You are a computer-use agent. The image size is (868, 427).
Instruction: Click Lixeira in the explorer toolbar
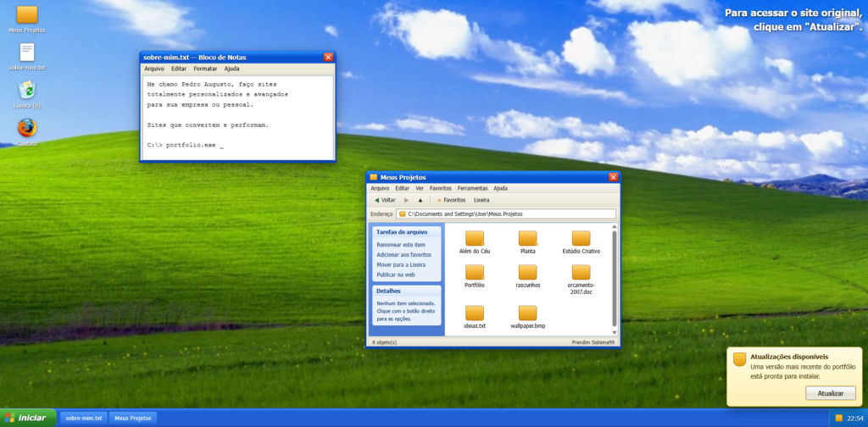click(x=481, y=200)
